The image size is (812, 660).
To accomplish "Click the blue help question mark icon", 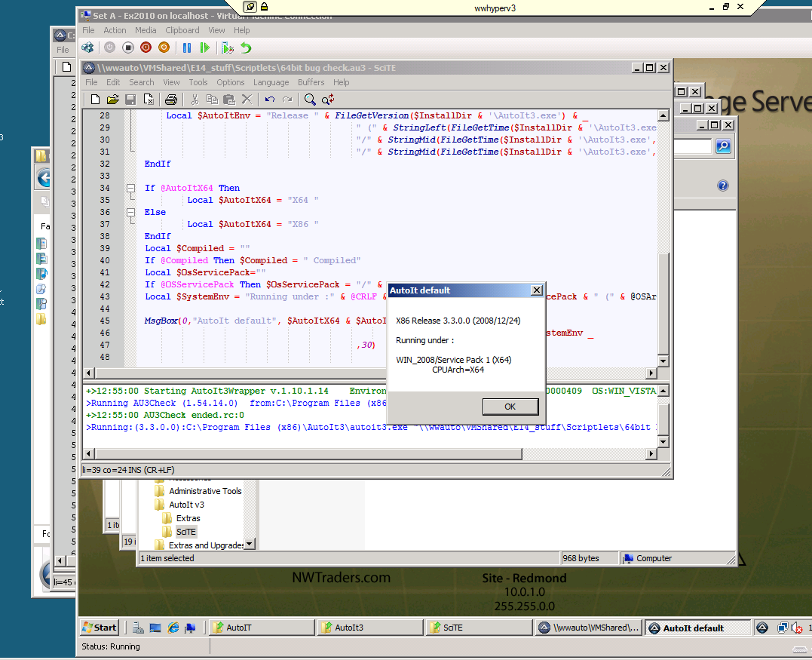I will click(x=723, y=186).
